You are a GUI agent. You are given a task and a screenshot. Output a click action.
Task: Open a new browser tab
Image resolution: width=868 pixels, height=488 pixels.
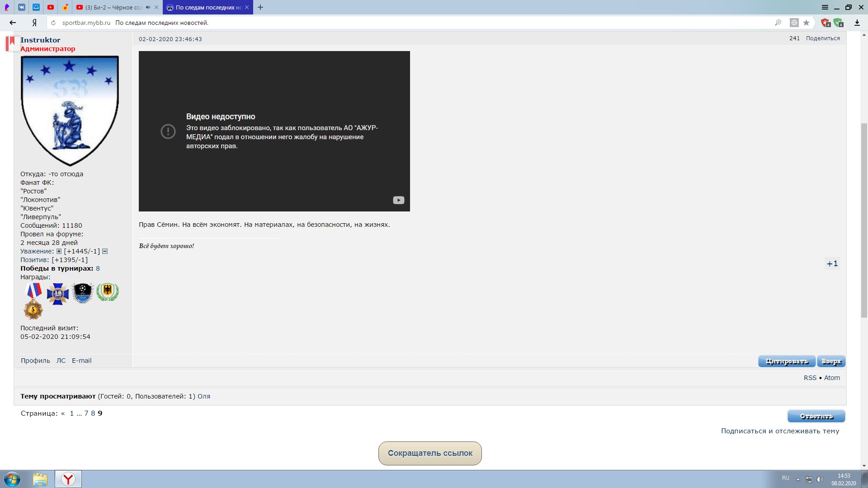(260, 7)
